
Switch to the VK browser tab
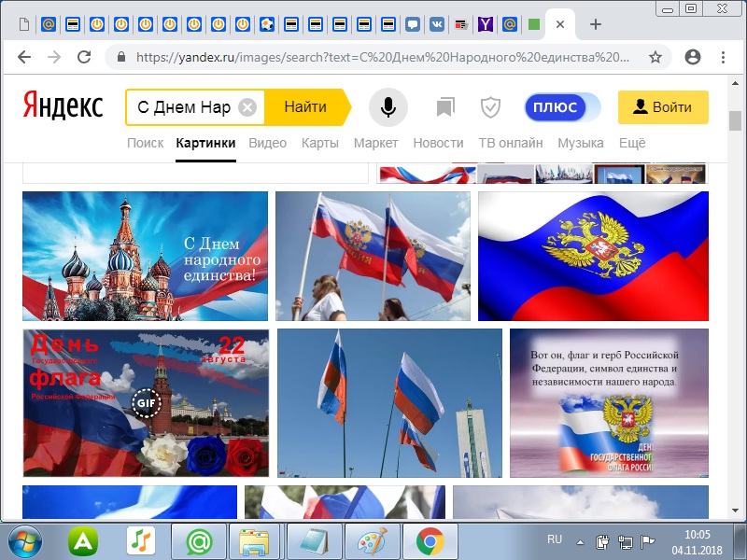tap(437, 24)
